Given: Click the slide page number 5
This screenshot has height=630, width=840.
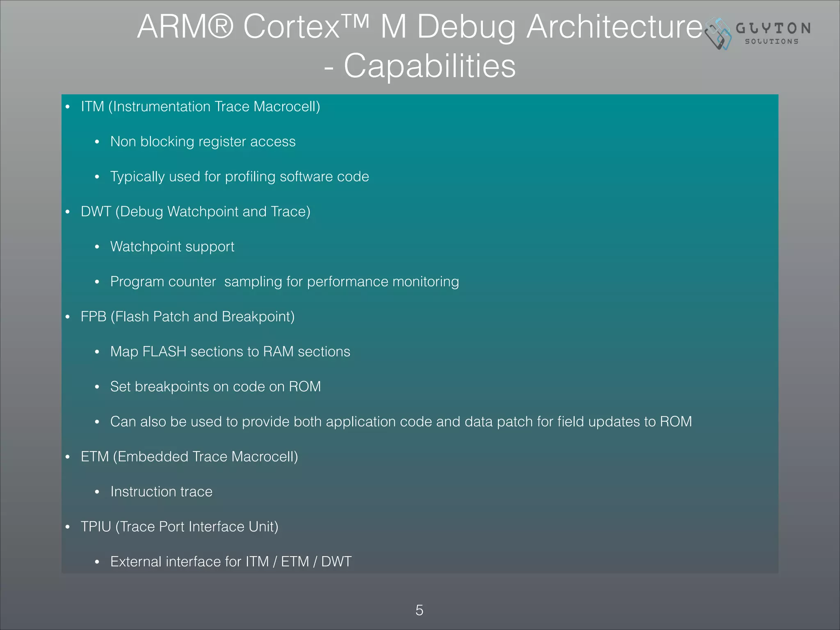Looking at the screenshot, I should click(419, 610).
